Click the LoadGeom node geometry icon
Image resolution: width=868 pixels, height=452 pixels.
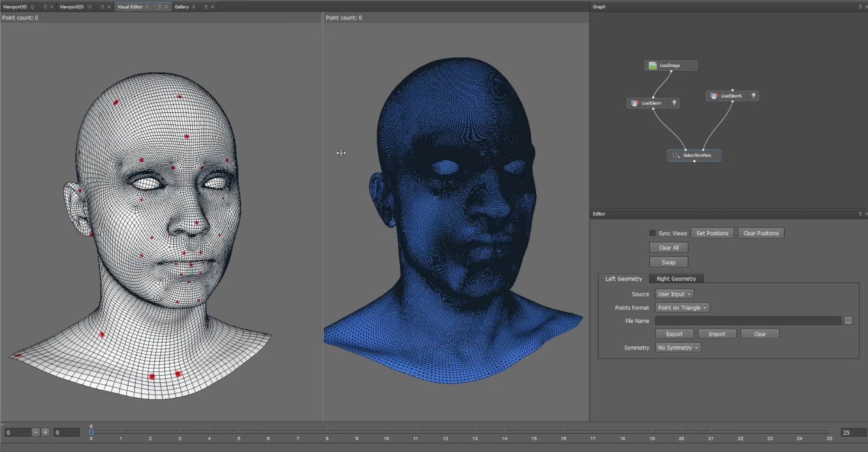coord(634,103)
